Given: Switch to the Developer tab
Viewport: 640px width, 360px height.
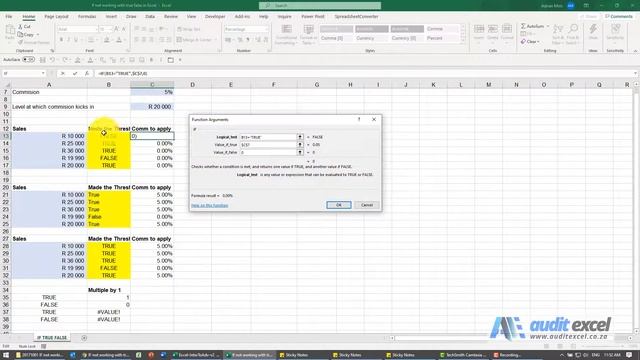Looking at the screenshot, I should coord(215,17).
